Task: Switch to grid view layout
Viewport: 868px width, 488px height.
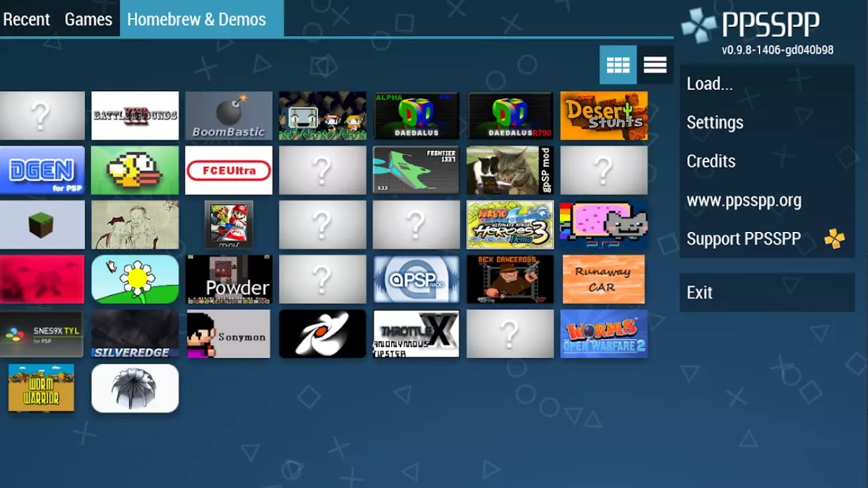Action: coord(618,65)
